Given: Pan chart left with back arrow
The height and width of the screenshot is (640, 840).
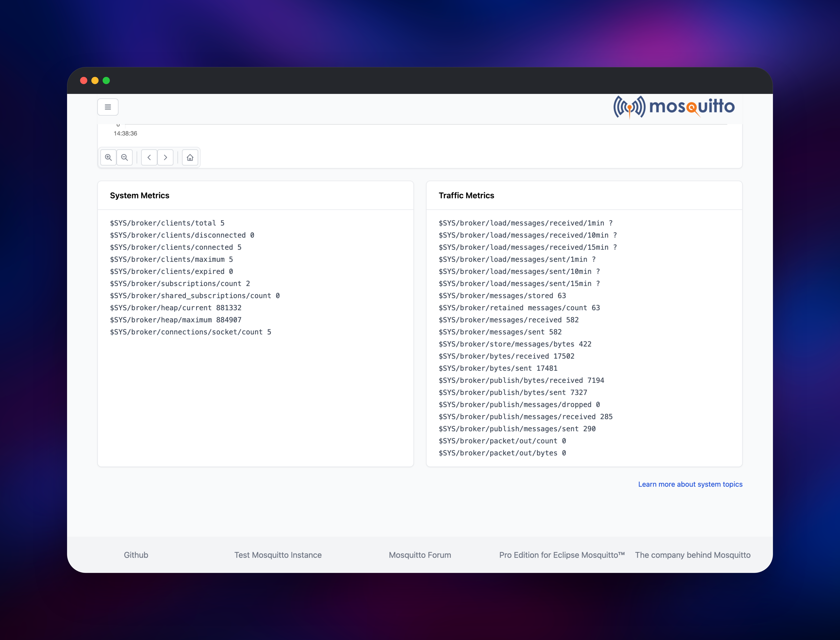Looking at the screenshot, I should pyautogui.click(x=149, y=157).
